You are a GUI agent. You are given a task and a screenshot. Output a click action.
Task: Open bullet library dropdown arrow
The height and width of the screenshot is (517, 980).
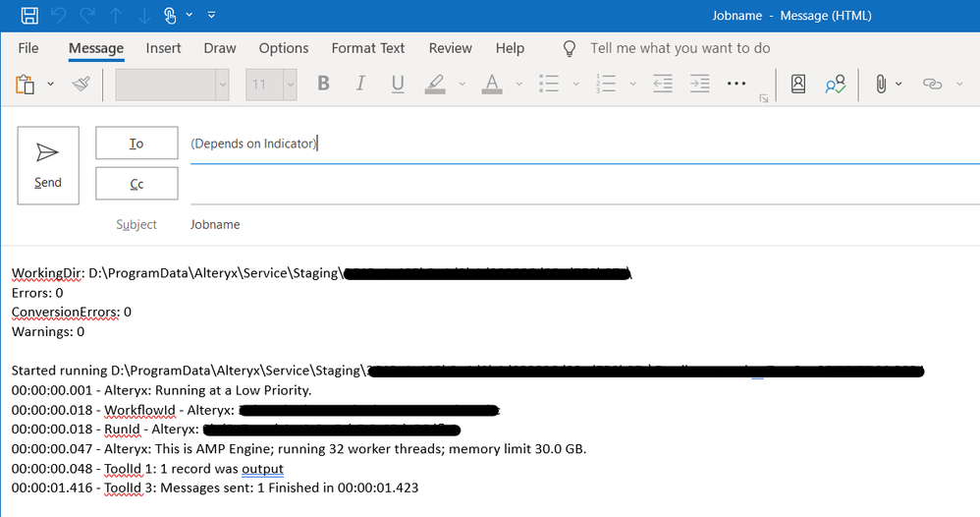[575, 84]
